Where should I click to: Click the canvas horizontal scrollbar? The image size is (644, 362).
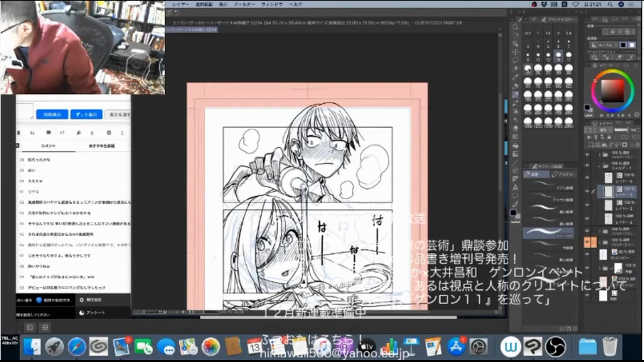pos(328,317)
